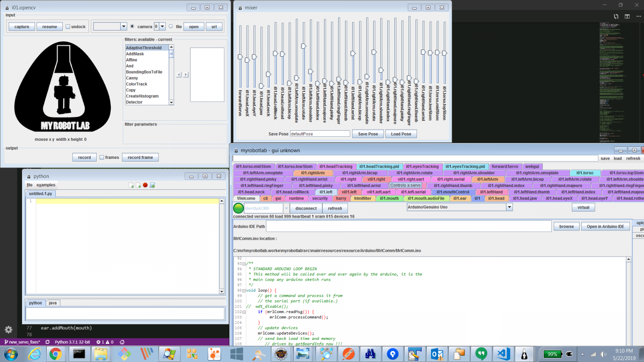Open the i01.torso tab
Viewport: 644px width, 362px height.
pyautogui.click(x=584, y=173)
